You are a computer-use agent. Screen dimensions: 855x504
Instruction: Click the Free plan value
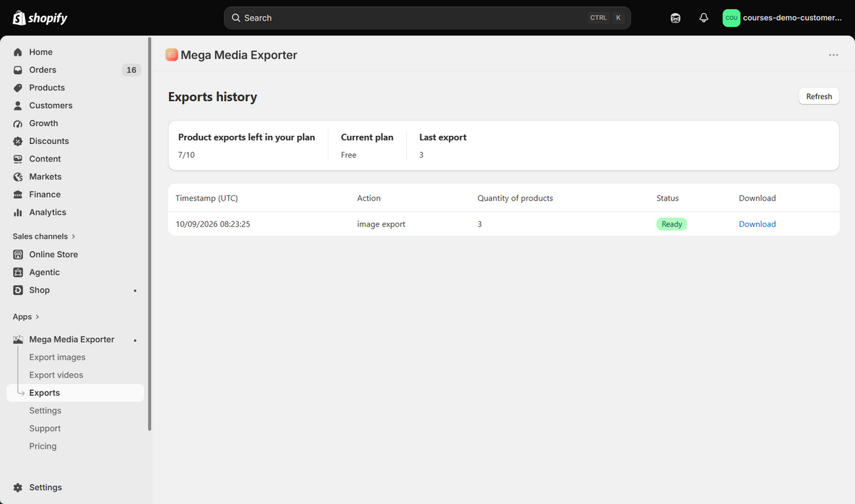[x=348, y=155]
